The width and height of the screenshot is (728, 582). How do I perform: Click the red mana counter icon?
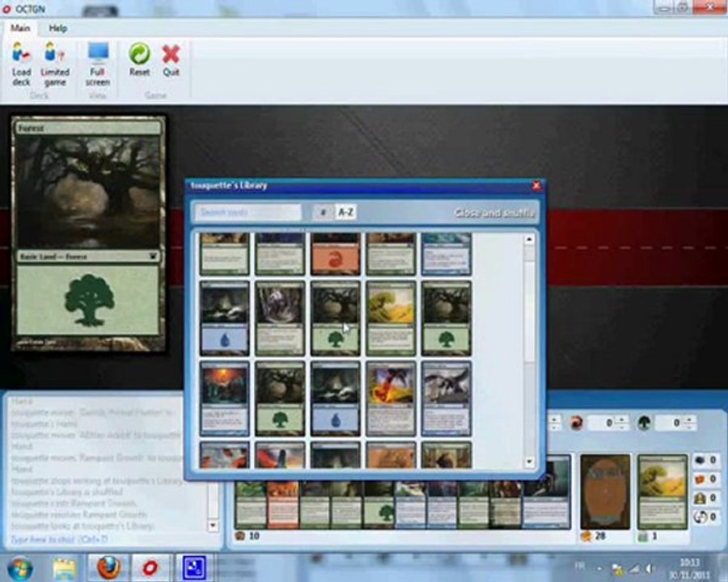click(576, 423)
